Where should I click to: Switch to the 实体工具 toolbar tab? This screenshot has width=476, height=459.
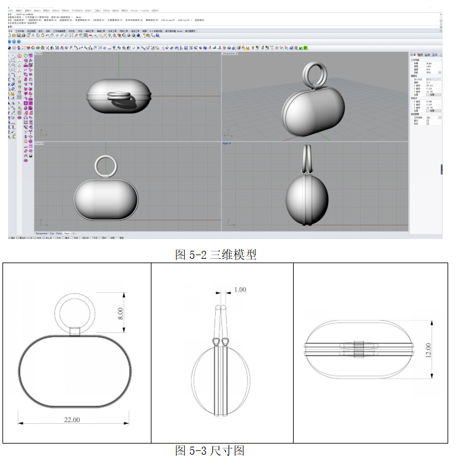point(113,31)
